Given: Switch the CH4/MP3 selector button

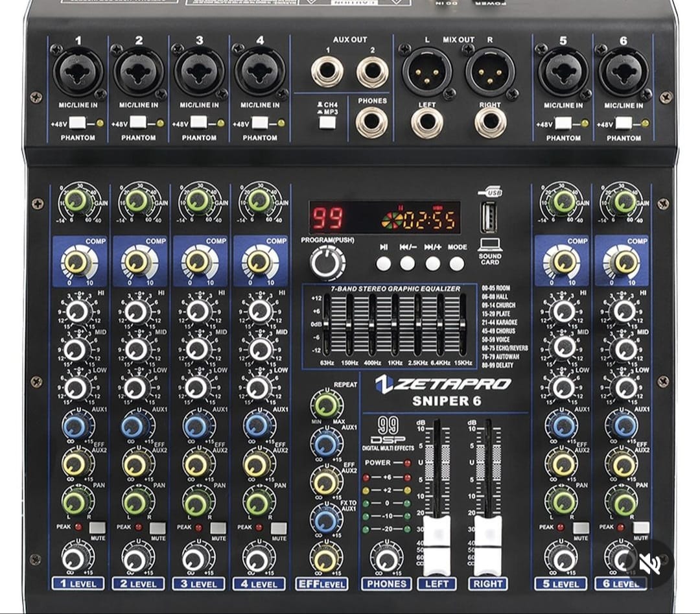Looking at the screenshot, I should 327,123.
